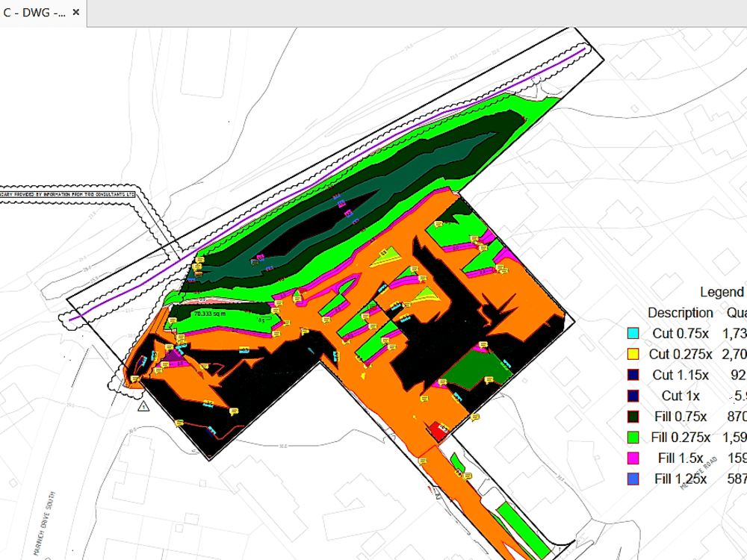Click the 'HARWICH DRIVE SOUTH' road label
Image resolution: width=747 pixels, height=560 pixels.
click(x=43, y=524)
